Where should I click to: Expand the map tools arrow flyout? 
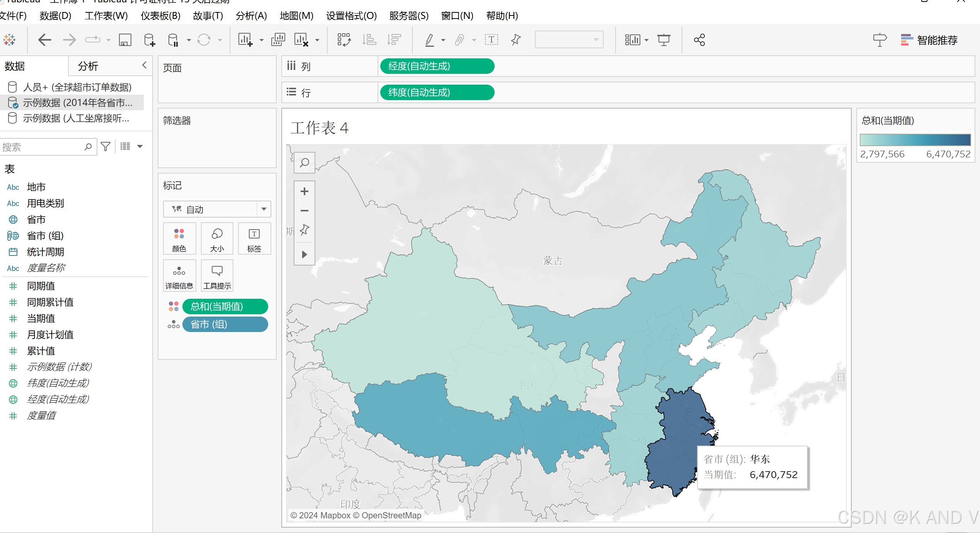coord(305,254)
